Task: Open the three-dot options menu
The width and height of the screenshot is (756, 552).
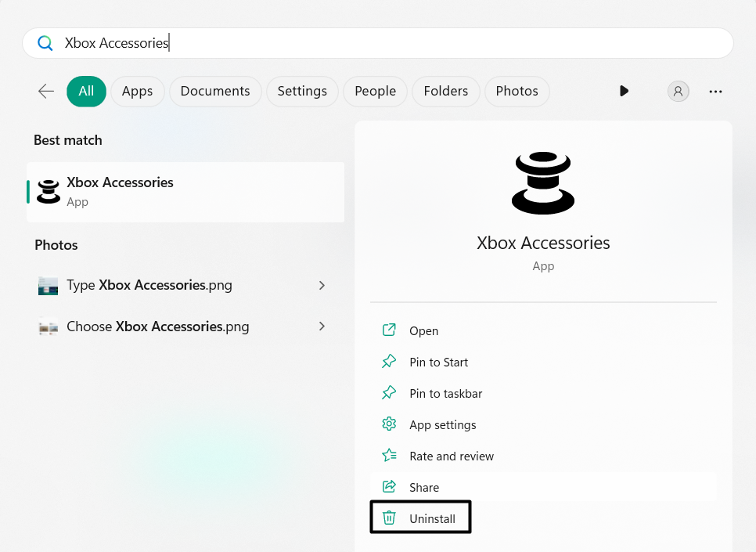Action: point(715,91)
